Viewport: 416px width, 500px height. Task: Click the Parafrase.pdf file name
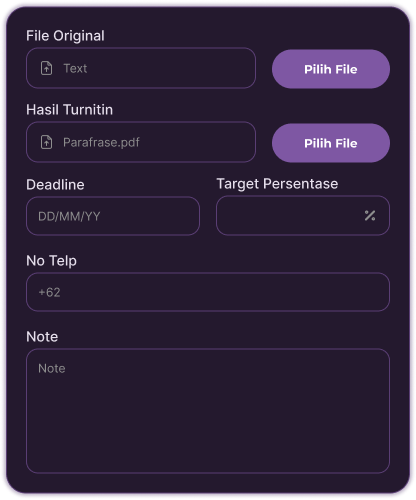[101, 142]
